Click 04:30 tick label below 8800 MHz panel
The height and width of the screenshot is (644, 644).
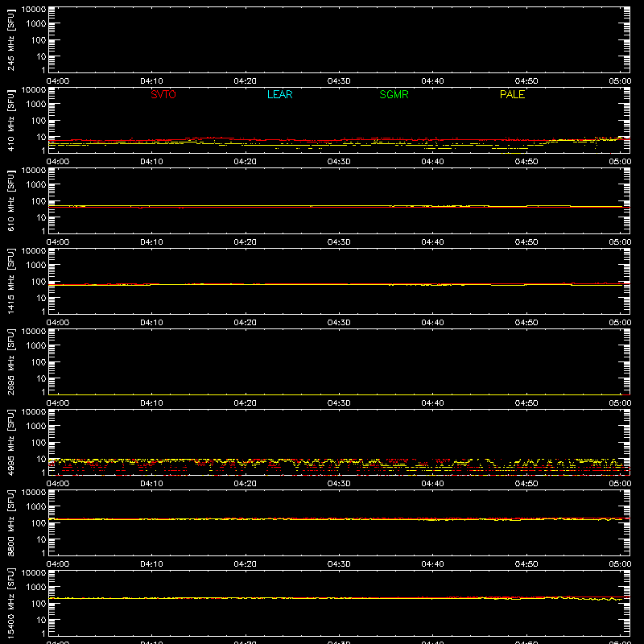(x=339, y=564)
